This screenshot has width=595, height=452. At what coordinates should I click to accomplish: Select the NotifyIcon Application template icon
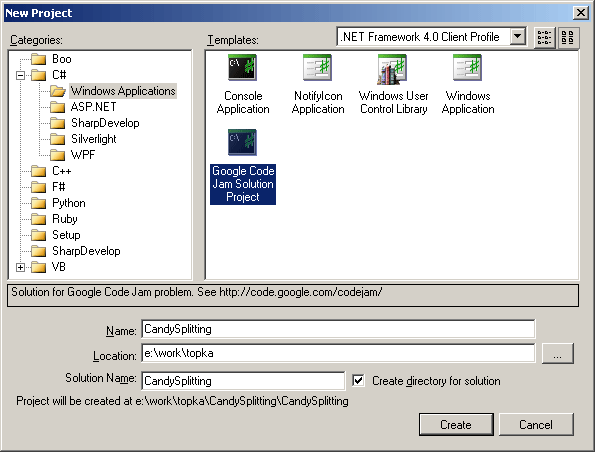pyautogui.click(x=318, y=67)
